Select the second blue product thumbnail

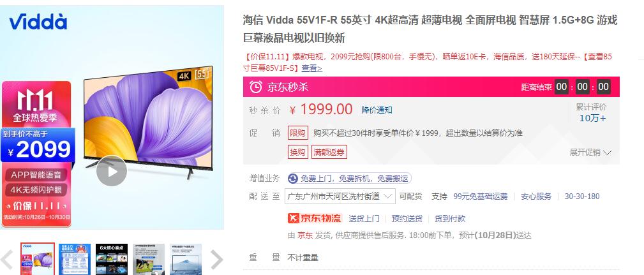click(x=74, y=259)
